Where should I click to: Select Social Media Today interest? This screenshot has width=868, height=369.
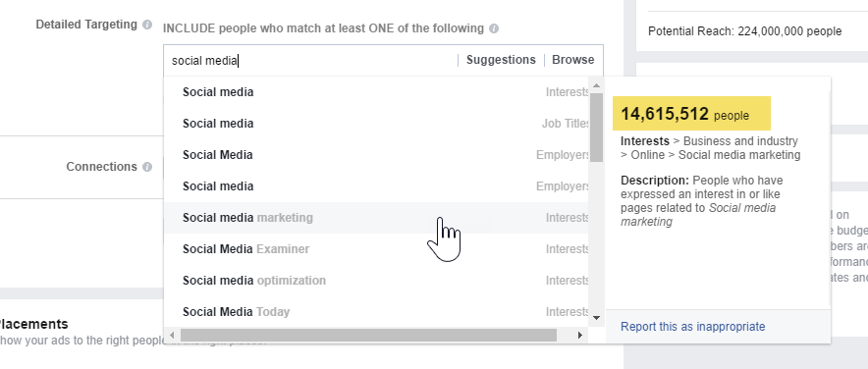376,312
